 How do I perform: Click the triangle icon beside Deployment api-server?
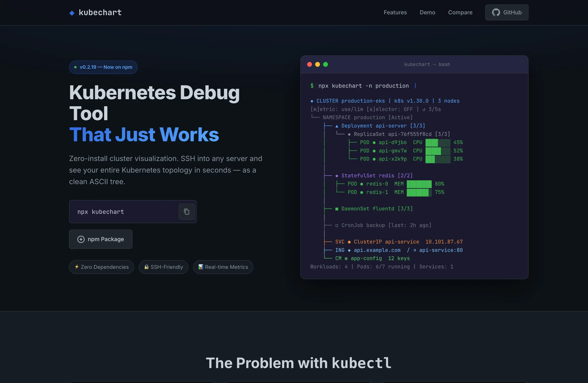click(336, 126)
